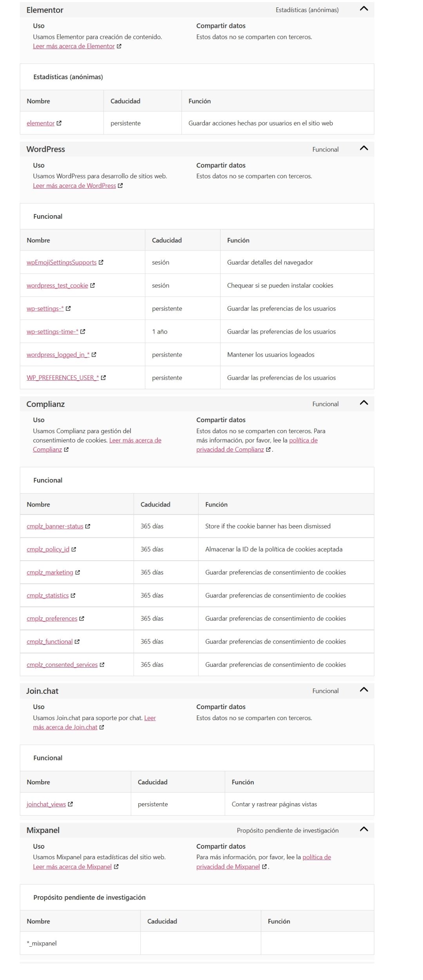Screen dimensions: 423x980
Task: Open Leer más acerca de Elementor link
Action: tap(74, 46)
